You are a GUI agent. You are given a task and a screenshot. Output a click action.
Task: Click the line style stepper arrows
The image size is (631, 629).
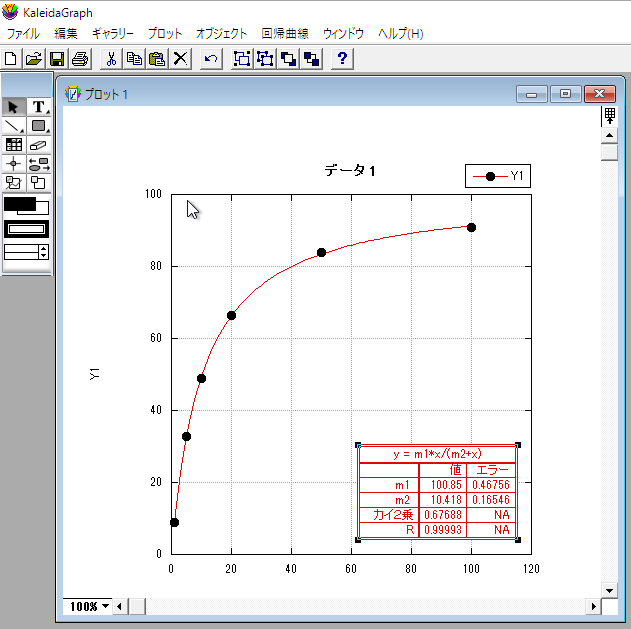tap(43, 252)
